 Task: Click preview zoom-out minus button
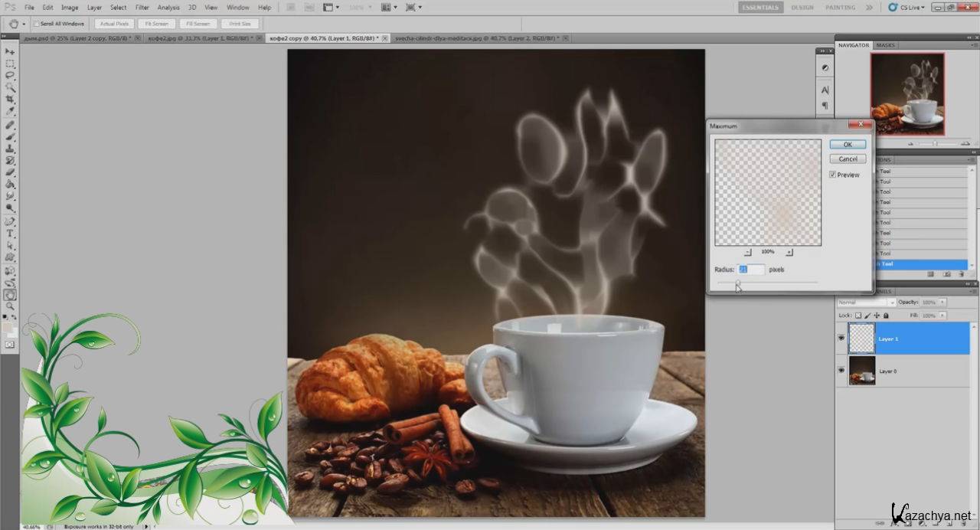tap(747, 252)
